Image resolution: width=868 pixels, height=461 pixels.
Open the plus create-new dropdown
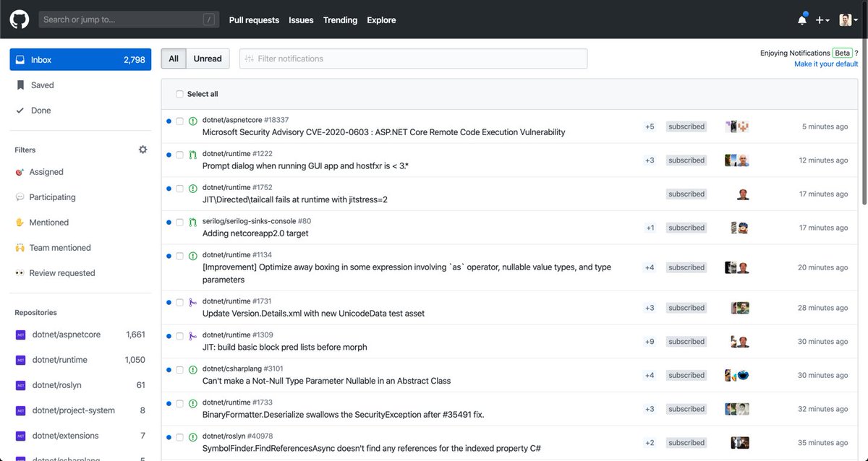tap(822, 20)
